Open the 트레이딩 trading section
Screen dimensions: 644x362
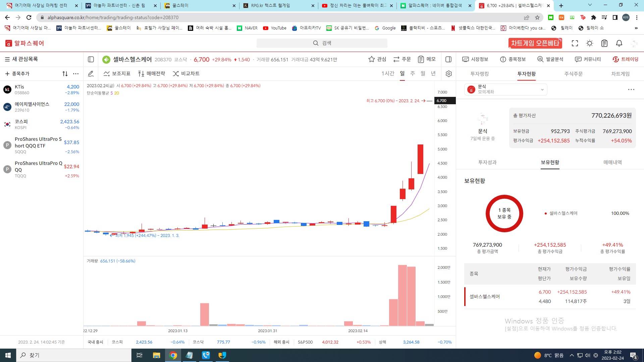[x=626, y=59]
